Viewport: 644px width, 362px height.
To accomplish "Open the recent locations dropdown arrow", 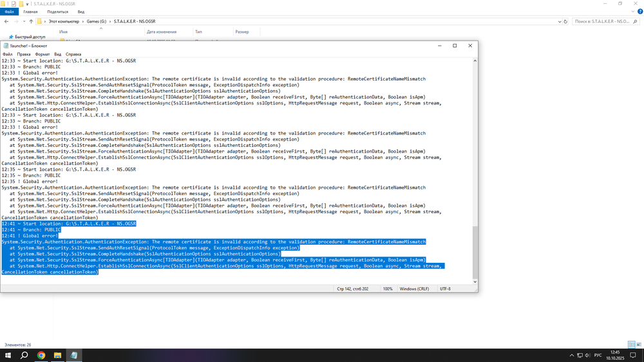I will tap(23, 21).
